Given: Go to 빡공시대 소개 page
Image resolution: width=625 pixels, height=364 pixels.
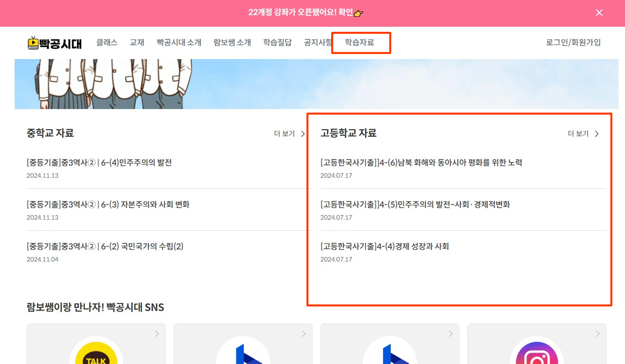Looking at the screenshot, I should point(179,42).
